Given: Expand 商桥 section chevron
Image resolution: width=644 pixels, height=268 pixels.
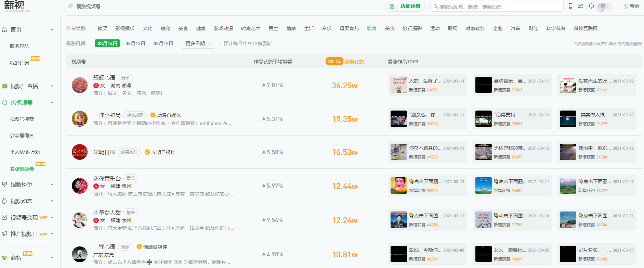Looking at the screenshot, I should (52, 257).
